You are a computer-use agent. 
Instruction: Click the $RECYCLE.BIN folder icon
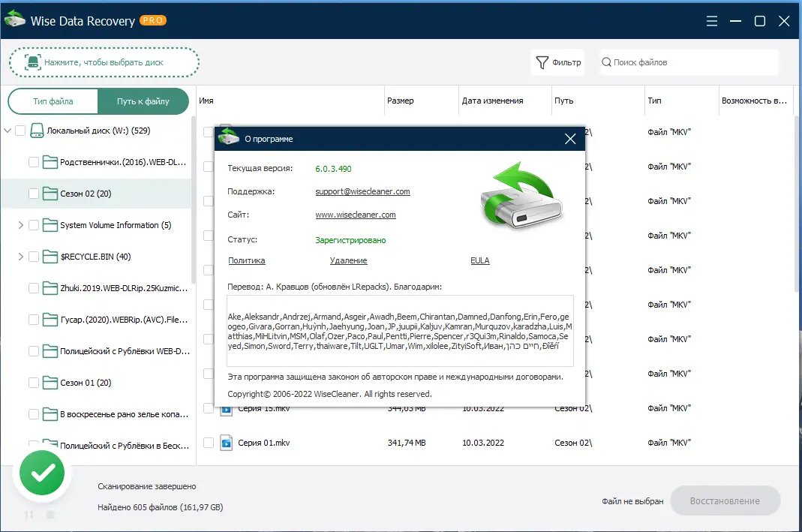point(50,257)
